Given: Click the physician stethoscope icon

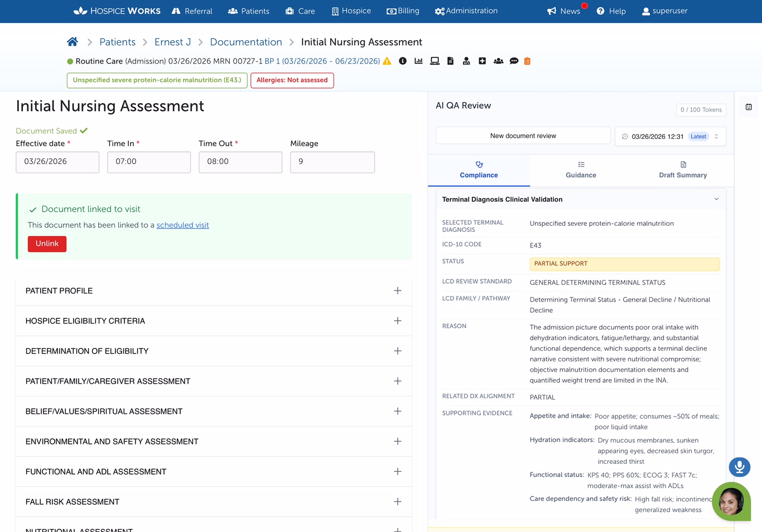Looking at the screenshot, I should click(x=466, y=61).
